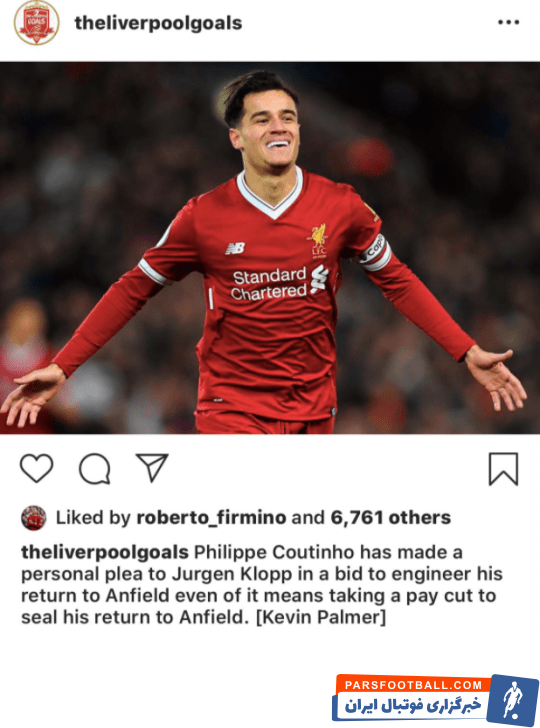Open theliverpoolgoals username in the caption
This screenshot has height=728, width=540.
pyautogui.click(x=105, y=552)
